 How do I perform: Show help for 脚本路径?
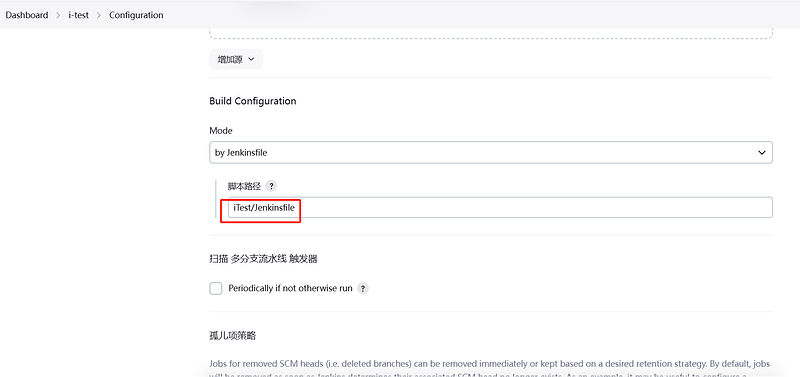pyautogui.click(x=272, y=186)
